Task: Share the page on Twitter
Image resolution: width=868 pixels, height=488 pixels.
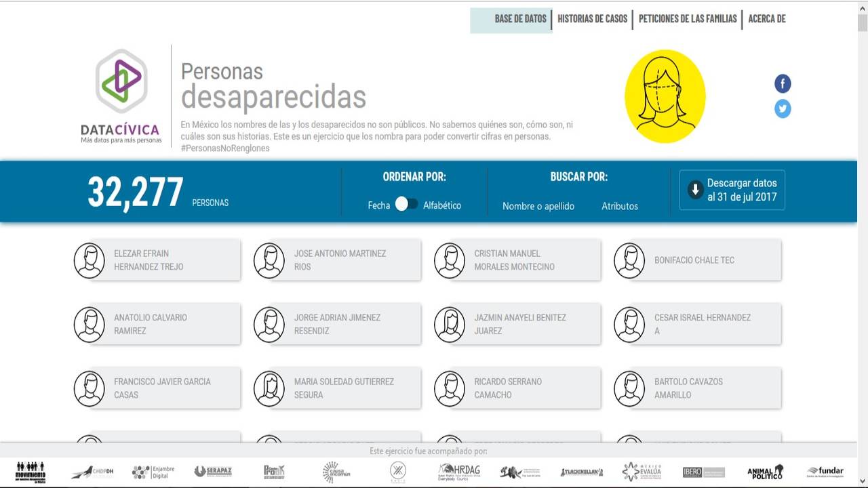Action: click(x=783, y=109)
